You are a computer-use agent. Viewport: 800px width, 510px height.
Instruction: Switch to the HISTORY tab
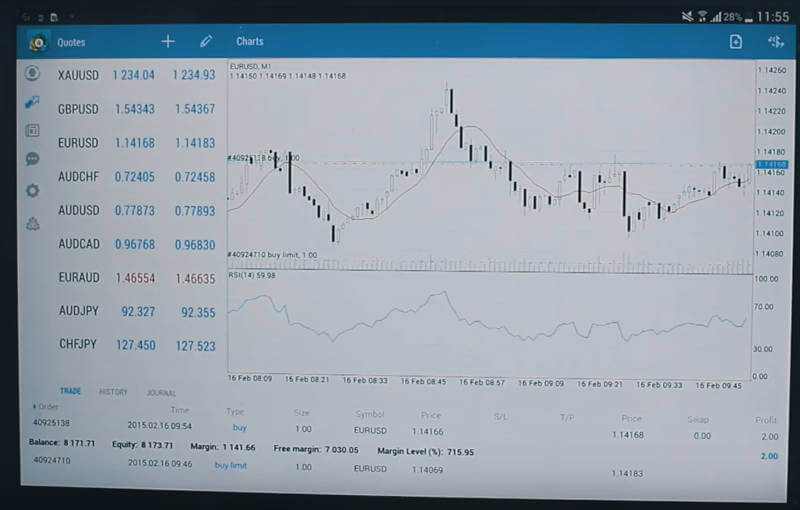click(113, 392)
